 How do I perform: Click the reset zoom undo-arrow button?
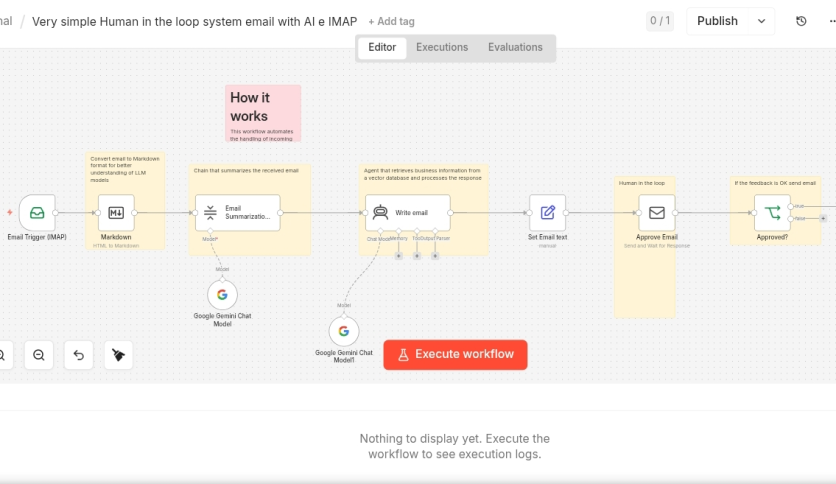[78, 355]
